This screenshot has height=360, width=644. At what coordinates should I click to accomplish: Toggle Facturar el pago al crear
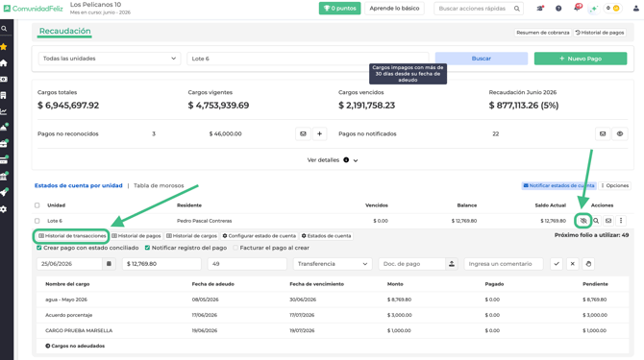point(235,248)
